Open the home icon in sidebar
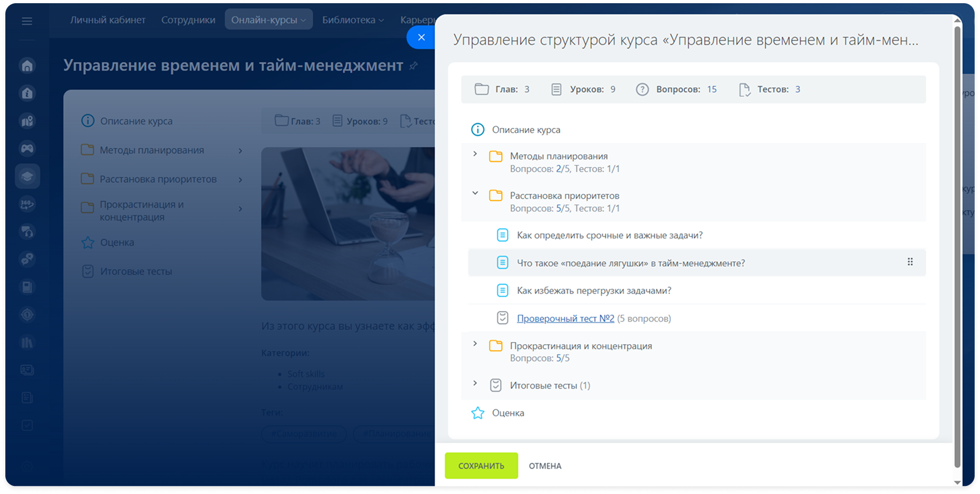 click(x=27, y=66)
